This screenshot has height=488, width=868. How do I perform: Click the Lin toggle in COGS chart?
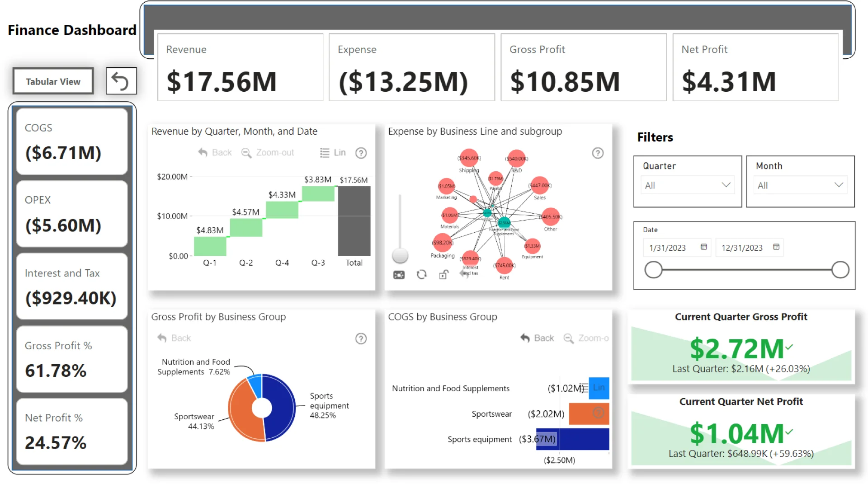pos(593,388)
